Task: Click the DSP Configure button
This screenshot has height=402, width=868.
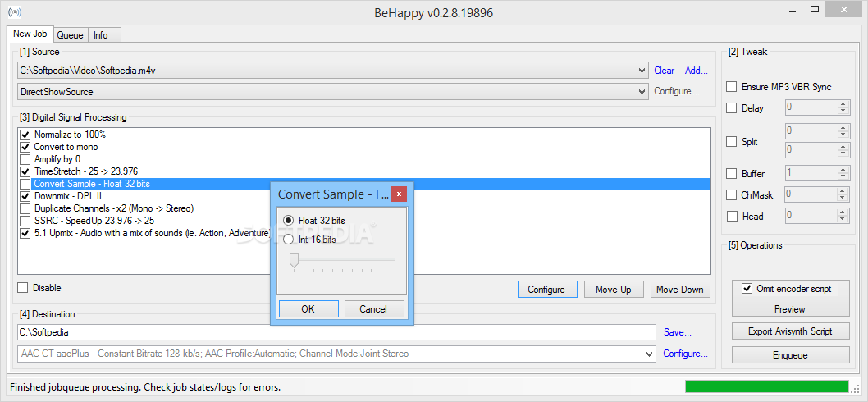Action: pos(546,289)
